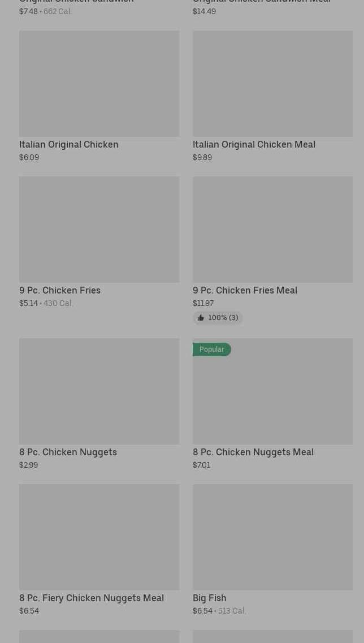The width and height of the screenshot is (364, 643).
Task: Click the 8 Pc. Chicken Nuggets image
Action: (99, 391)
